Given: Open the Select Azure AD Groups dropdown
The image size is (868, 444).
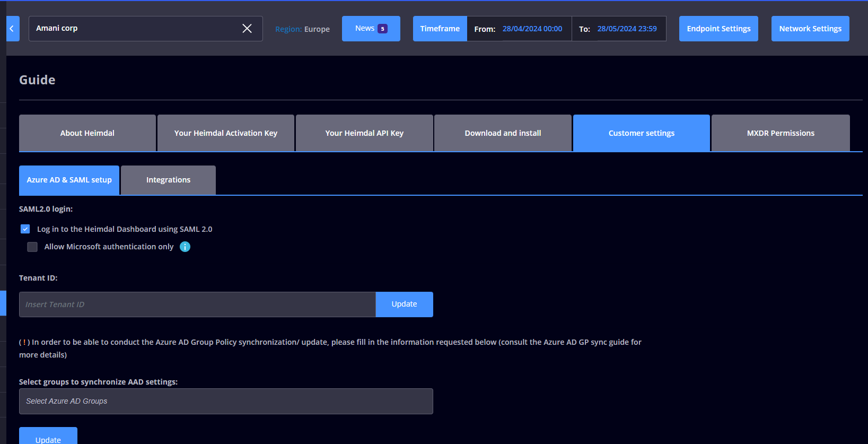Looking at the screenshot, I should pyautogui.click(x=226, y=401).
